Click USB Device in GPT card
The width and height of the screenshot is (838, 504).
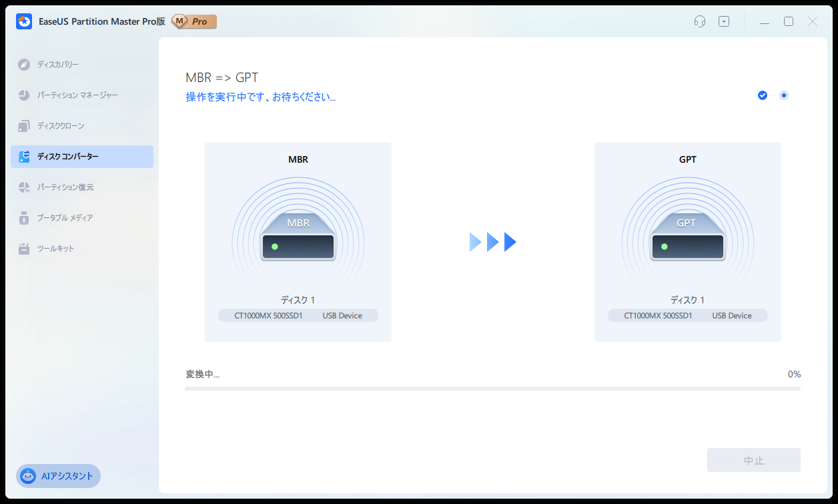tap(732, 315)
